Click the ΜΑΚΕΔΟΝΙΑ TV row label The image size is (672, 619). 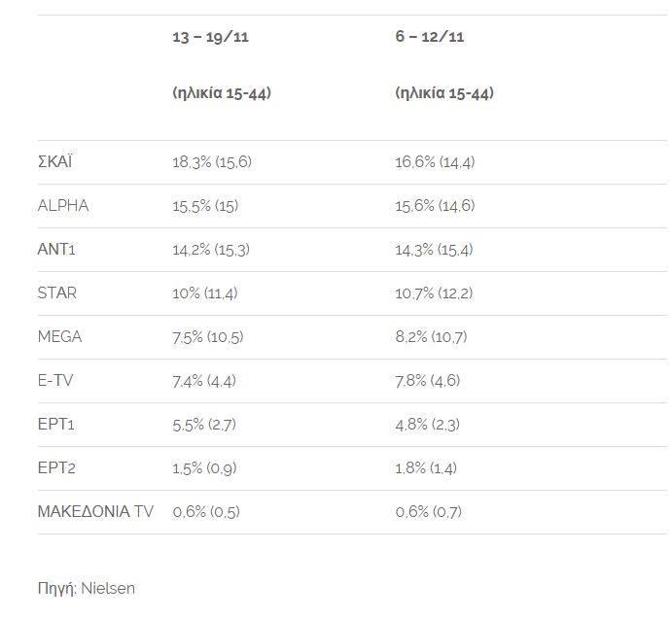(x=95, y=511)
